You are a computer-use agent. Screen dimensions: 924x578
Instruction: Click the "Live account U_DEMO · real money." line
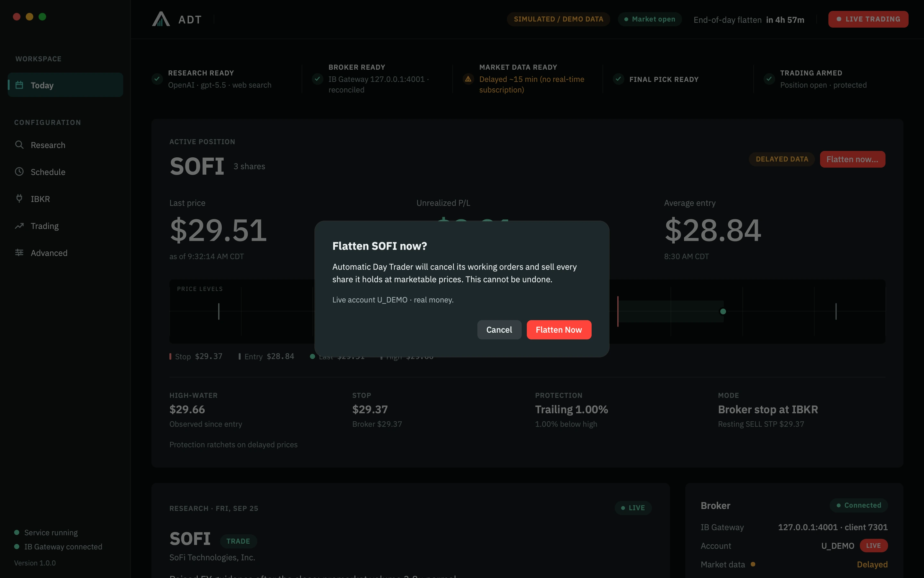[393, 300]
